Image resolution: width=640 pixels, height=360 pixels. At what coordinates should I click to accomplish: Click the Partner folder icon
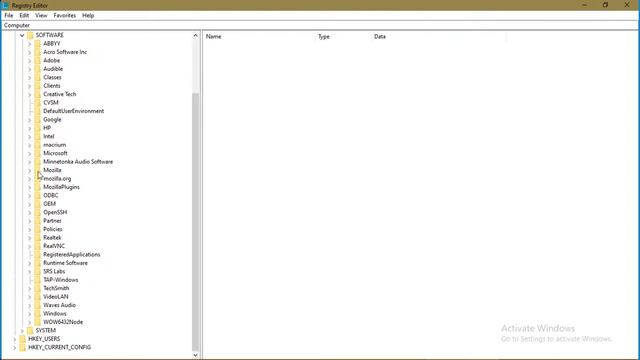click(x=38, y=221)
